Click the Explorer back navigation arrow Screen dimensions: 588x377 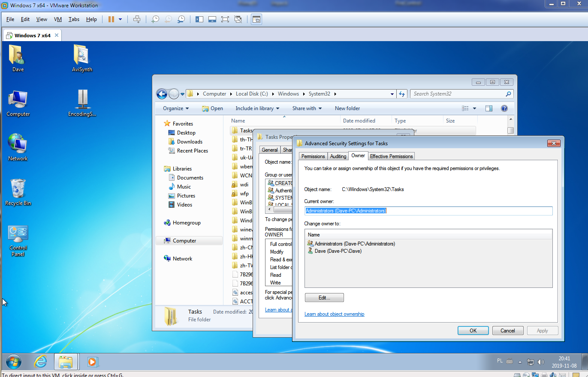[162, 94]
